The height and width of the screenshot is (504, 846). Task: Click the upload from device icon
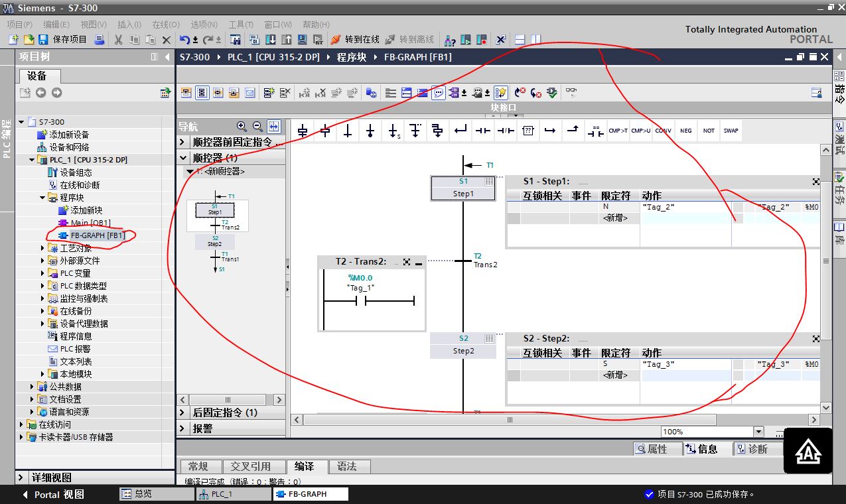click(287, 40)
